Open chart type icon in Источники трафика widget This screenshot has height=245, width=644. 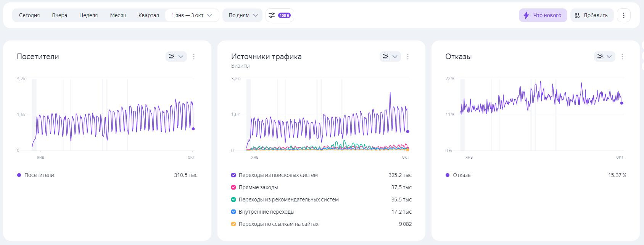tap(386, 57)
